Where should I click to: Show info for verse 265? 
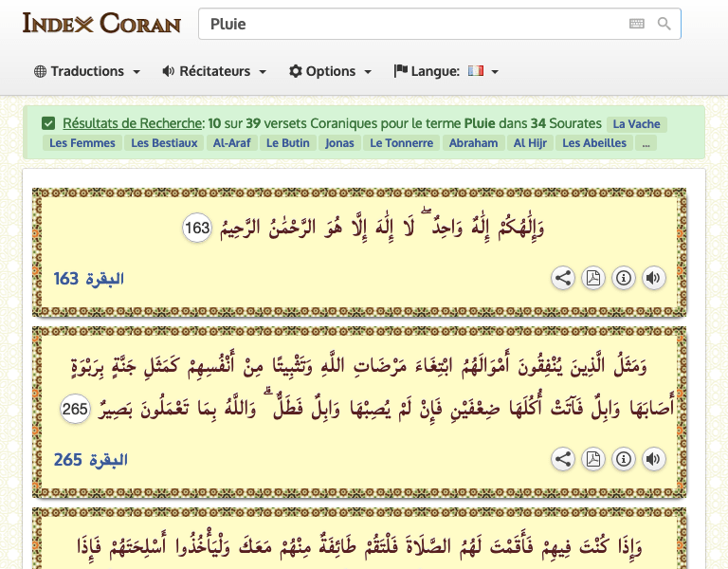click(623, 460)
